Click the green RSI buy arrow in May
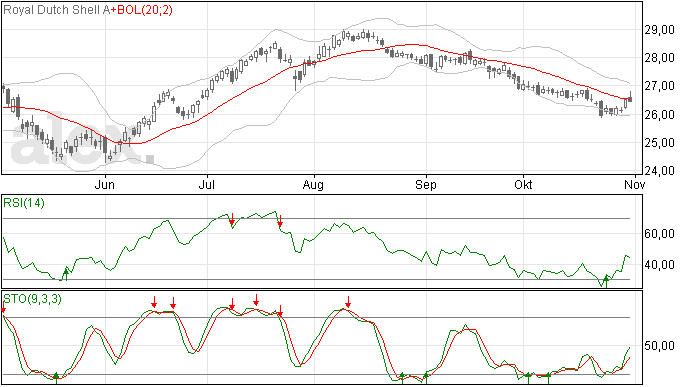The height and width of the screenshot is (387, 690). click(x=66, y=274)
